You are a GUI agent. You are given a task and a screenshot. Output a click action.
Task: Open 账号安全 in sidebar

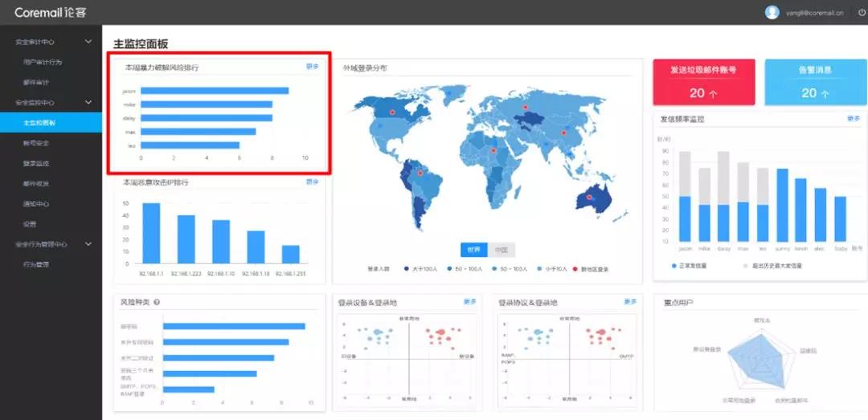pos(36,143)
